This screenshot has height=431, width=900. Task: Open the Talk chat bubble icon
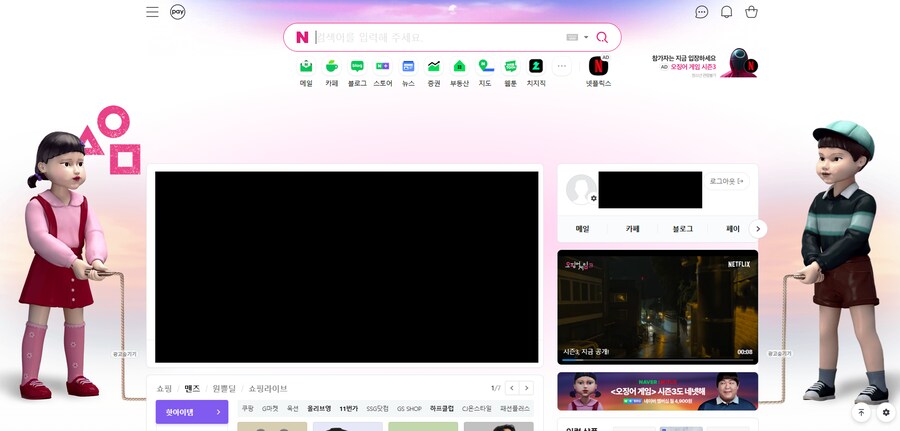coord(701,12)
